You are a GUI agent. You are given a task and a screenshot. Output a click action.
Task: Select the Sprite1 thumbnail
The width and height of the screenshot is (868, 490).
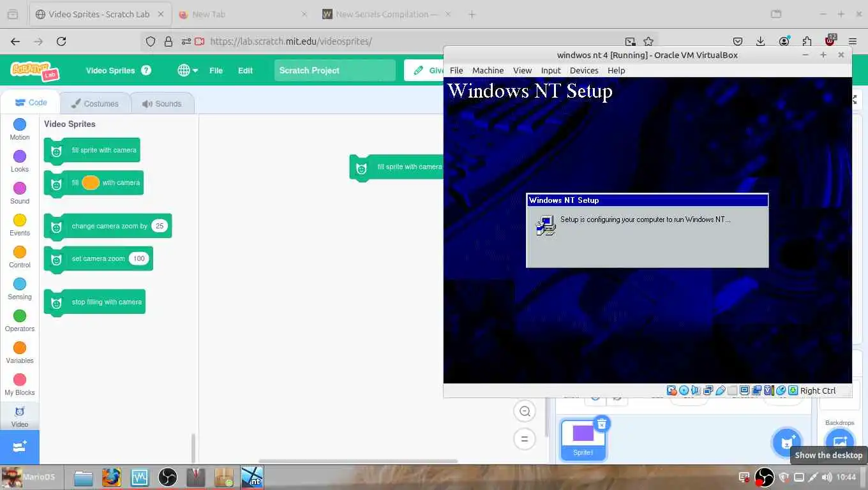[583, 439]
